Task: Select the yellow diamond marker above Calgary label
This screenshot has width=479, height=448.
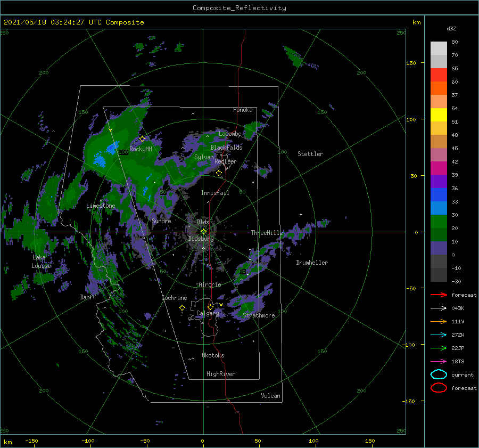Action: tap(210, 307)
